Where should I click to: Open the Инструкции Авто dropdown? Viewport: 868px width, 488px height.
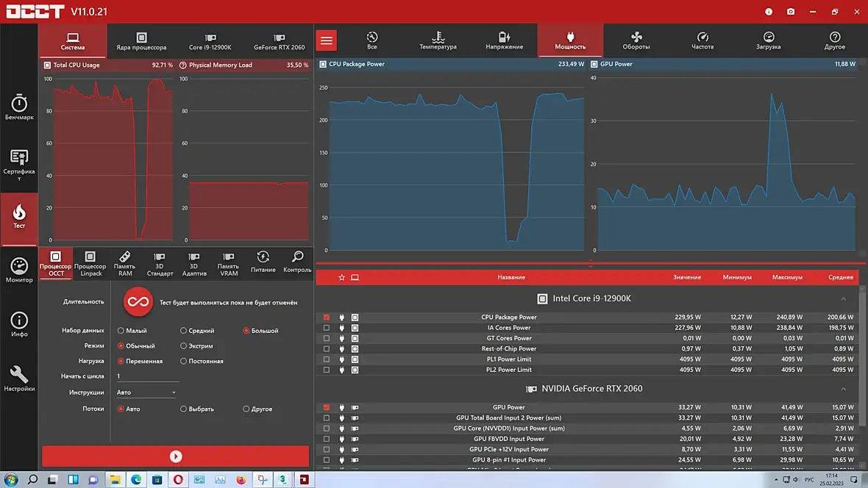pyautogui.click(x=147, y=392)
